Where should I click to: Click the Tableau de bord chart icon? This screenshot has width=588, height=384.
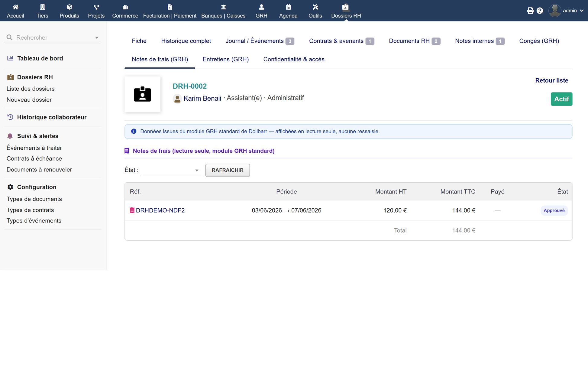[x=10, y=58]
